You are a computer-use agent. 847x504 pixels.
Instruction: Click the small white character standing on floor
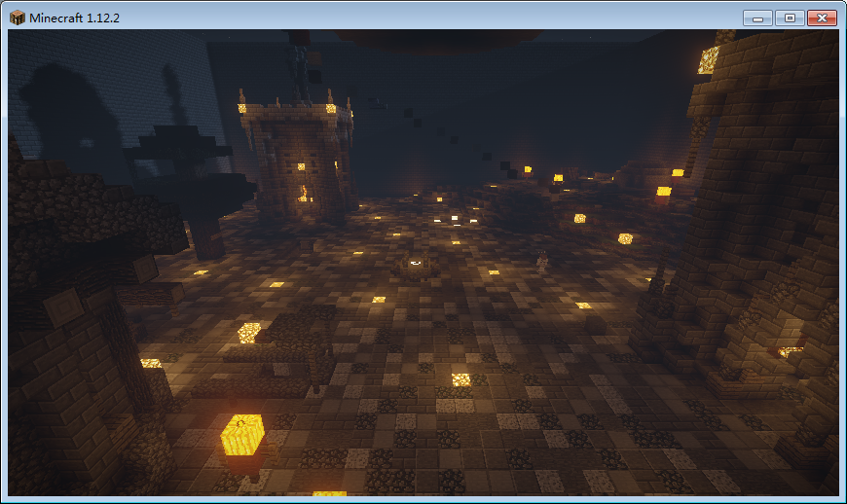[x=542, y=261]
